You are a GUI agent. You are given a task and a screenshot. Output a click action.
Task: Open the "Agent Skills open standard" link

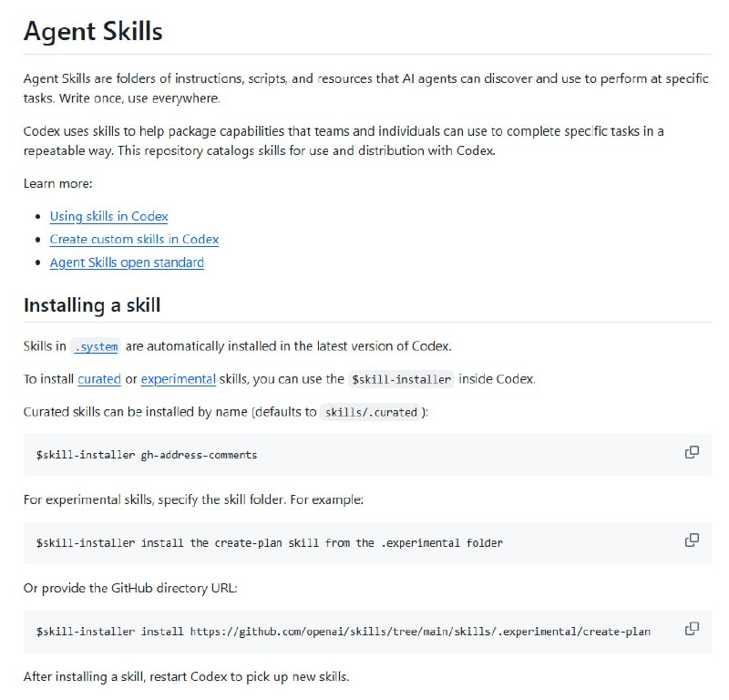coord(127,262)
